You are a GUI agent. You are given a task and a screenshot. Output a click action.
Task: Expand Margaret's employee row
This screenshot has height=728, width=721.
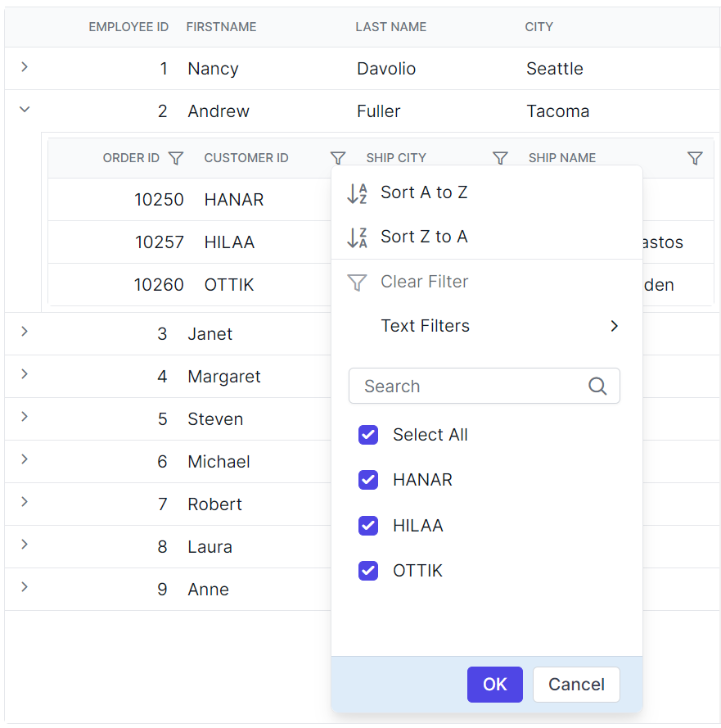[x=25, y=374]
